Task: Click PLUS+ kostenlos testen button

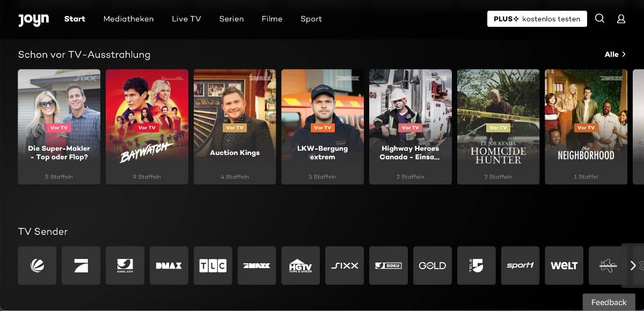Action: (x=537, y=19)
